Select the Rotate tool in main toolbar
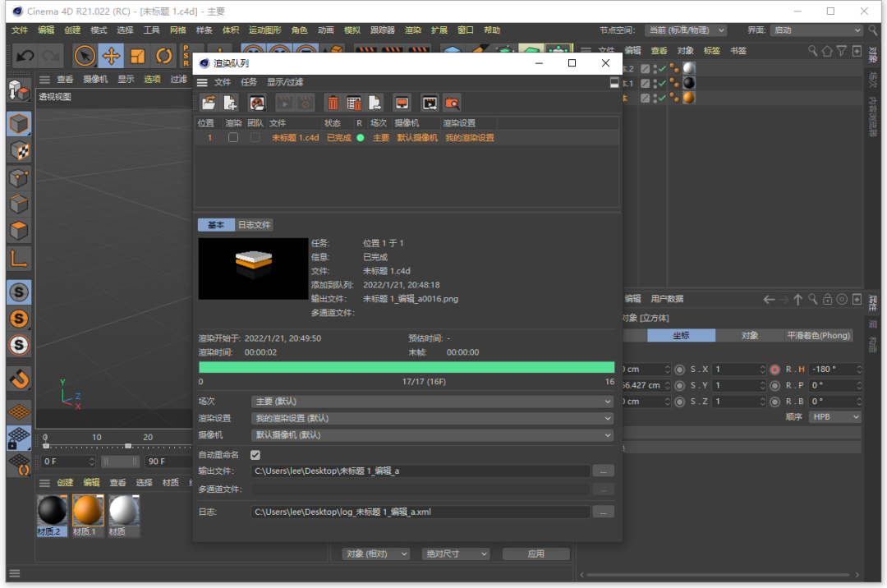 pyautogui.click(x=164, y=56)
